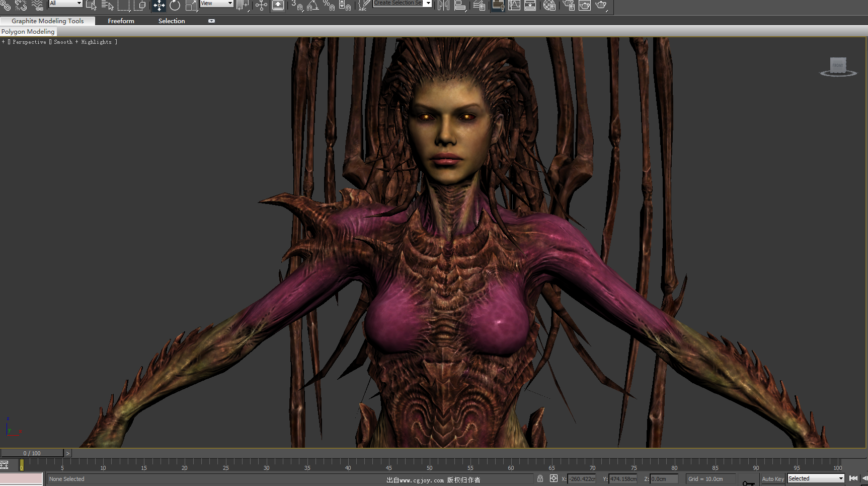Select the Unlink Selection tool
Image resolution: width=868 pixels, height=486 pixels.
click(x=21, y=5)
